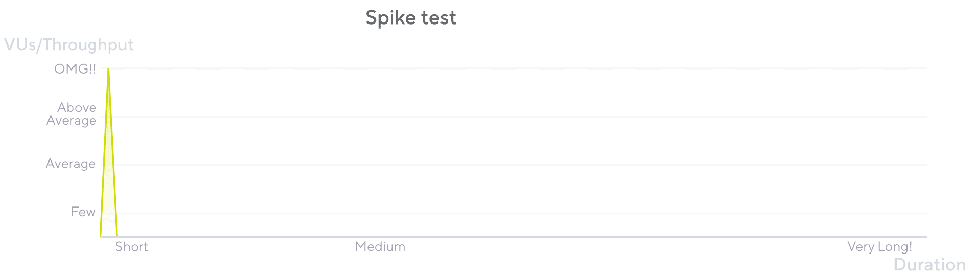Select the 'VUs/Throughput' y-axis title
The image size is (980, 276).
tap(69, 45)
